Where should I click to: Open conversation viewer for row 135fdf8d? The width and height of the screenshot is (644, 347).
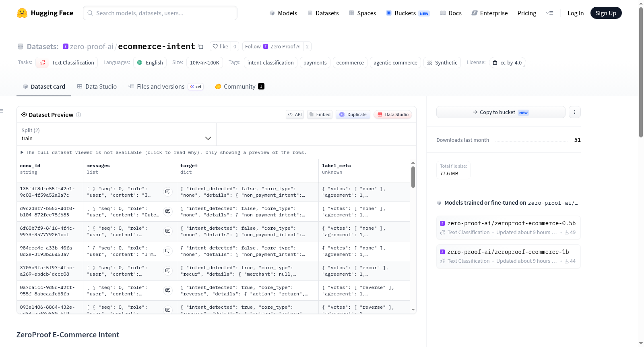[x=168, y=192]
